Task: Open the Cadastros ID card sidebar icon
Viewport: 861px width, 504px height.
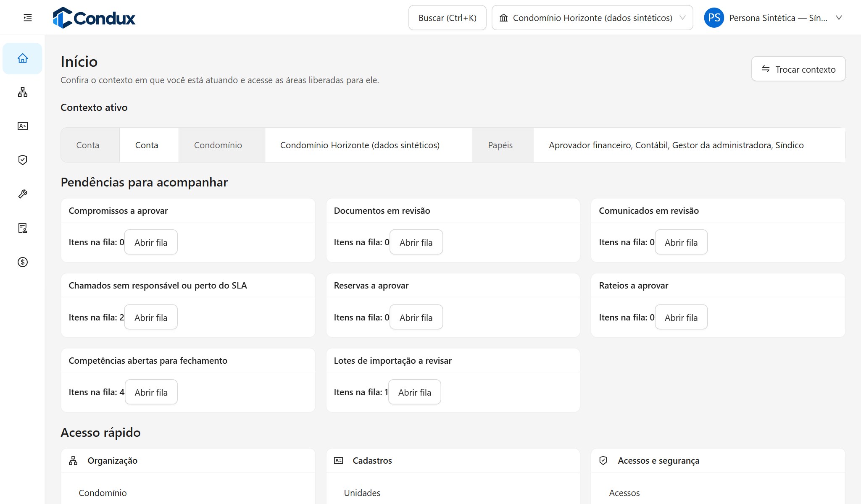Action: 23,126
